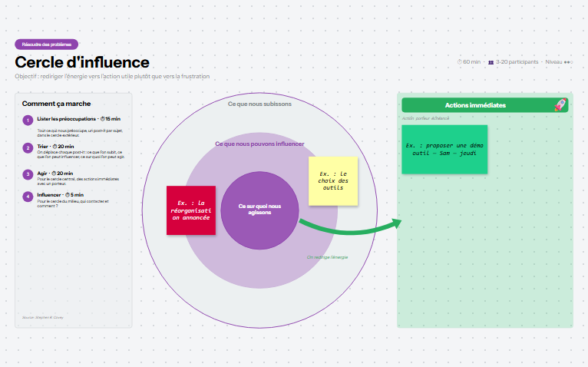Click the participants people icon

[x=491, y=62]
